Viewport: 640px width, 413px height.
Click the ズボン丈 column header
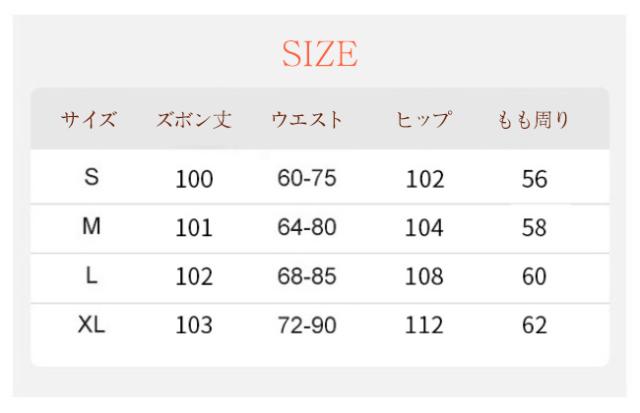coord(193,121)
